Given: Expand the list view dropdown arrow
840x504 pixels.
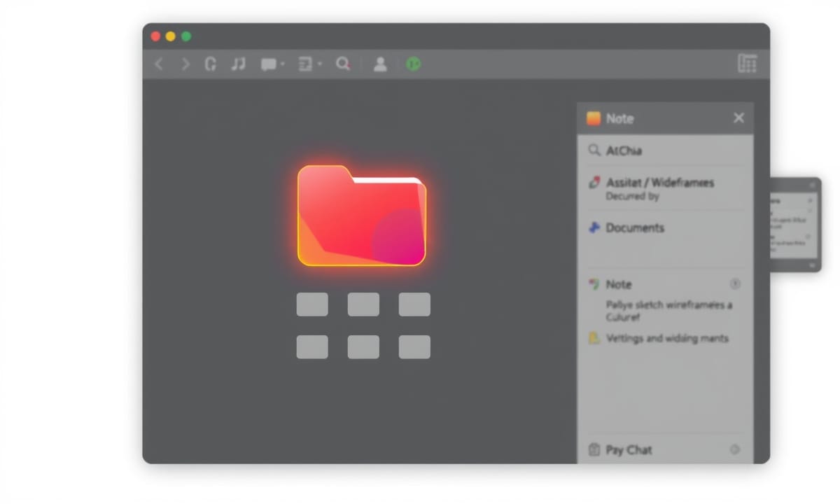Looking at the screenshot, I should coord(319,64).
